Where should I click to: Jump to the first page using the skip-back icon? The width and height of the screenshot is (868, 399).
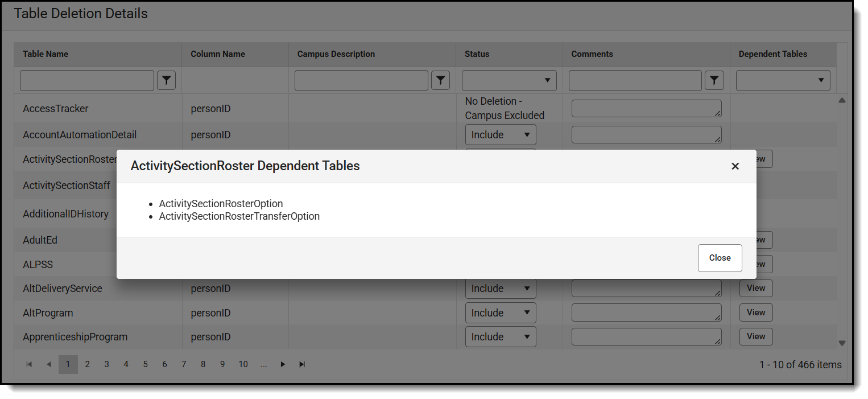tap(29, 364)
